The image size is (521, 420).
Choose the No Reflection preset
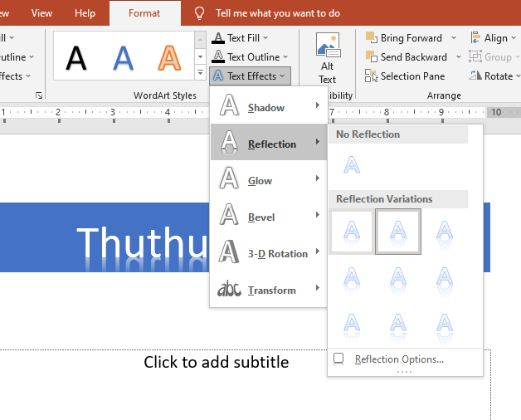click(x=352, y=165)
